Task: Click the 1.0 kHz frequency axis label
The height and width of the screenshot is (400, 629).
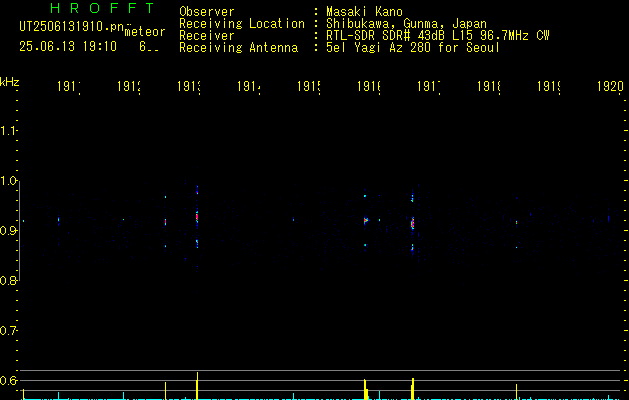Action: coord(8,181)
